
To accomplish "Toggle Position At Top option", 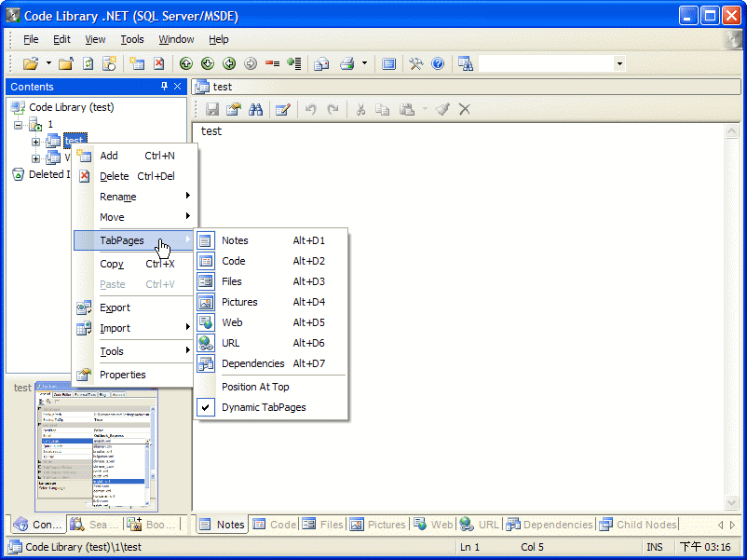I will click(x=271, y=387).
